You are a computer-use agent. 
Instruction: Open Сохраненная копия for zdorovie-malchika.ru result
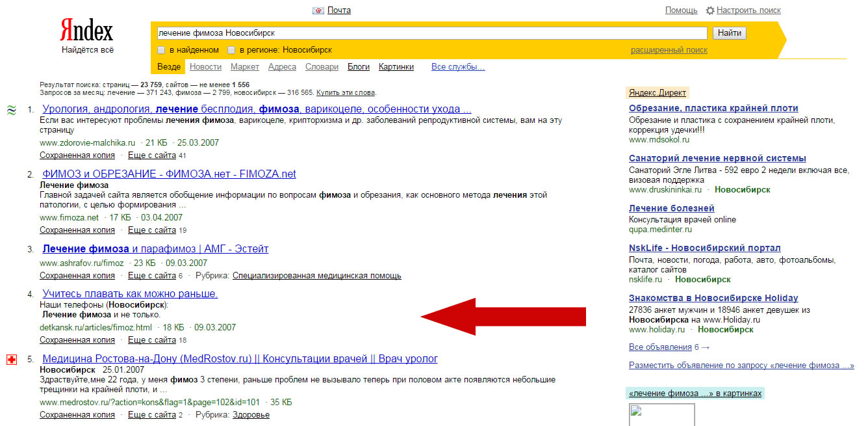point(77,155)
